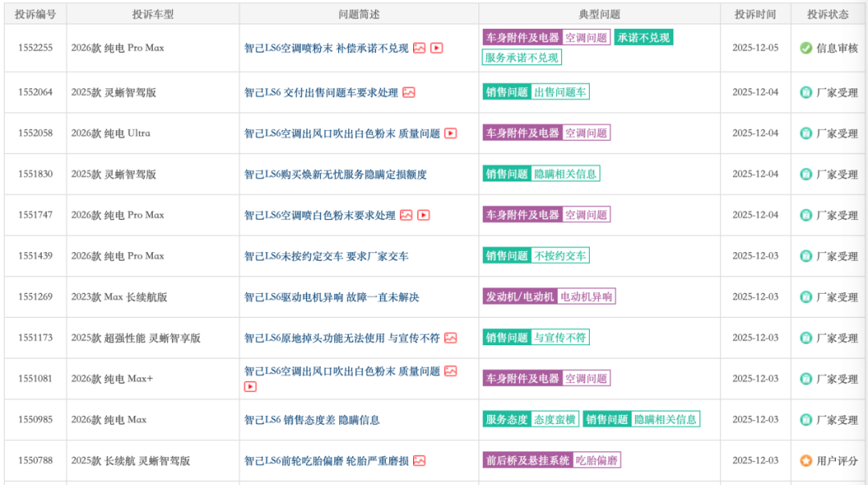Image resolution: width=868 pixels, height=485 pixels.
Task: Open the image icon beside 轮胎严重磨损
Action: tap(419, 461)
